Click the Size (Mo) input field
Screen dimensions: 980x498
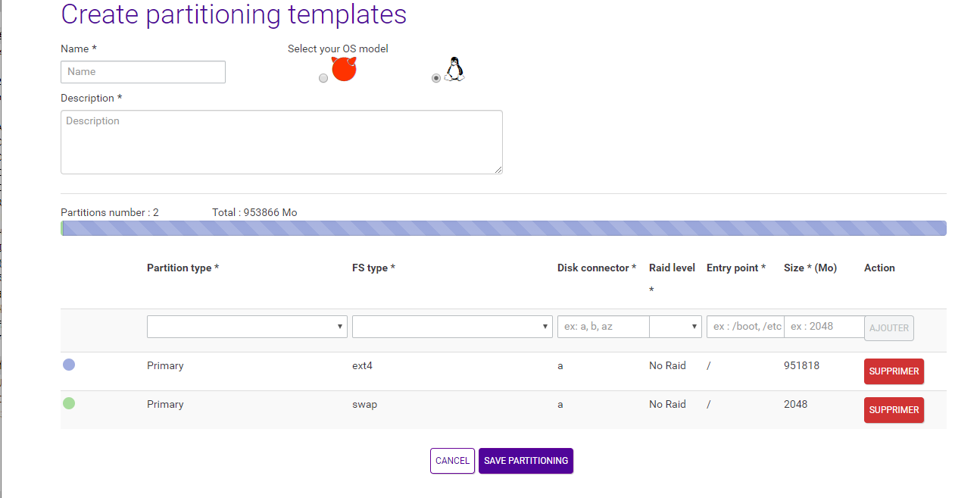click(824, 327)
